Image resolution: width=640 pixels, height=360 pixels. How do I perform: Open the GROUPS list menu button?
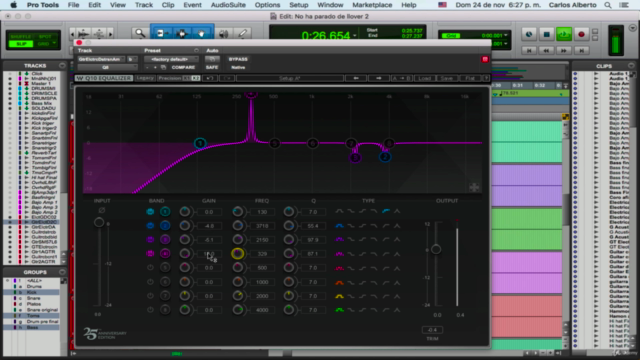[62, 272]
